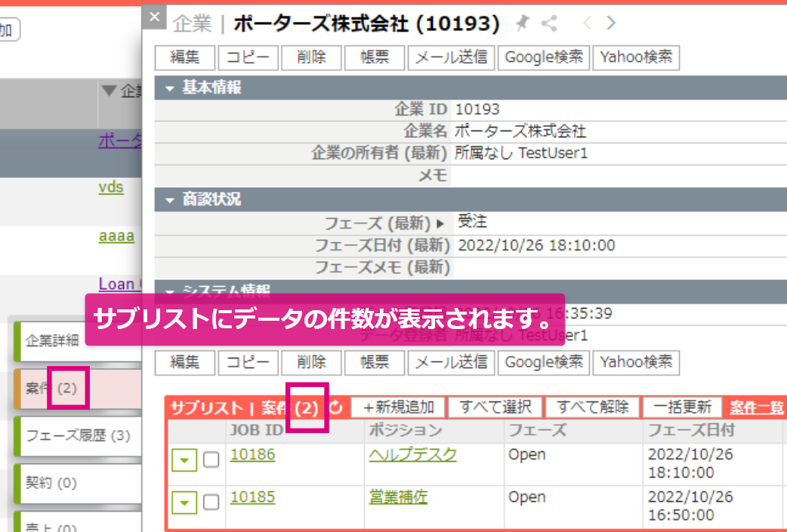787x532 pixels.
Task: Click the フェーズ日付 column header
Action: coord(691,430)
